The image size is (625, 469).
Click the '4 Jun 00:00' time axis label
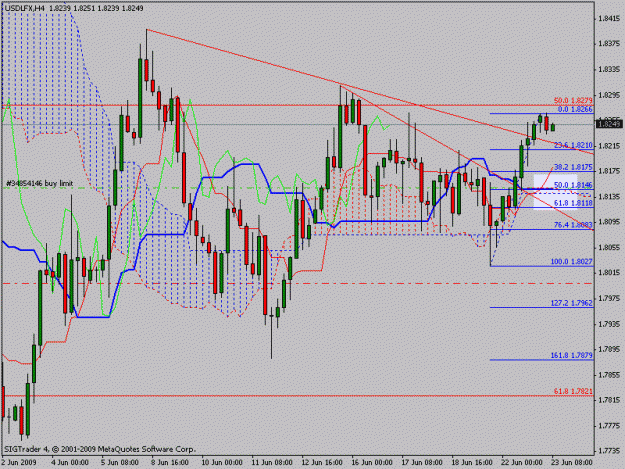70,463
